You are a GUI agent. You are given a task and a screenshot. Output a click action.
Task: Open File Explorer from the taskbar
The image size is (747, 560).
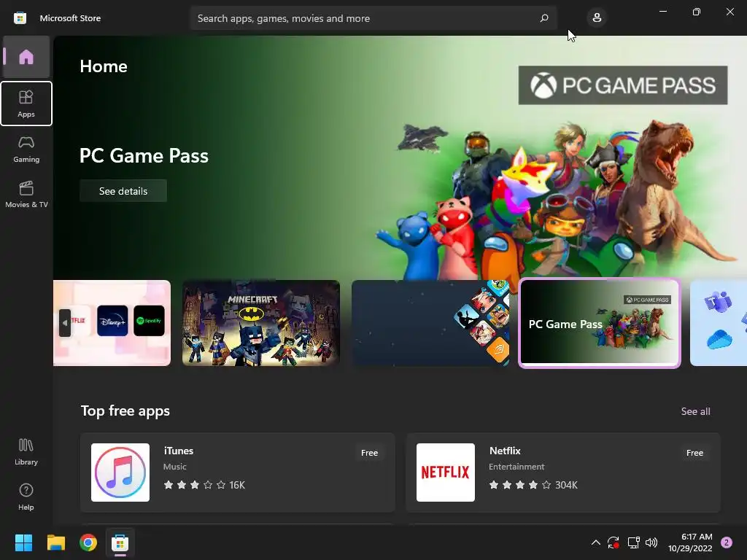[55, 542]
